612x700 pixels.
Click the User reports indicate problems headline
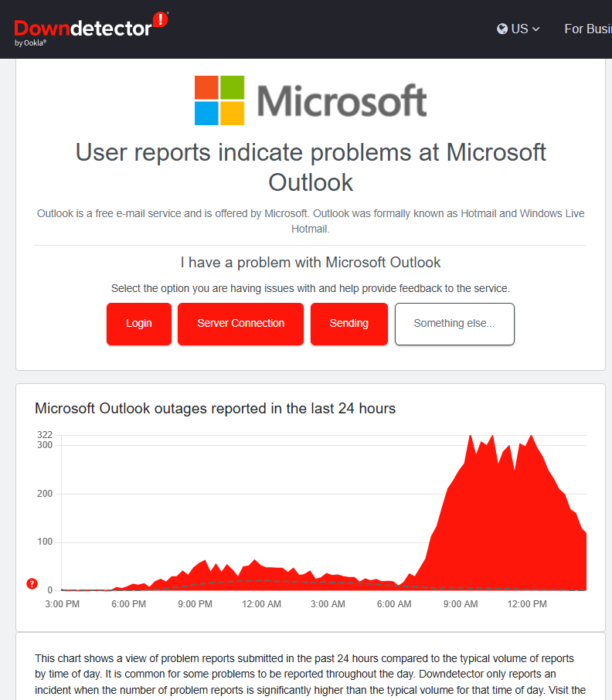coord(311,167)
